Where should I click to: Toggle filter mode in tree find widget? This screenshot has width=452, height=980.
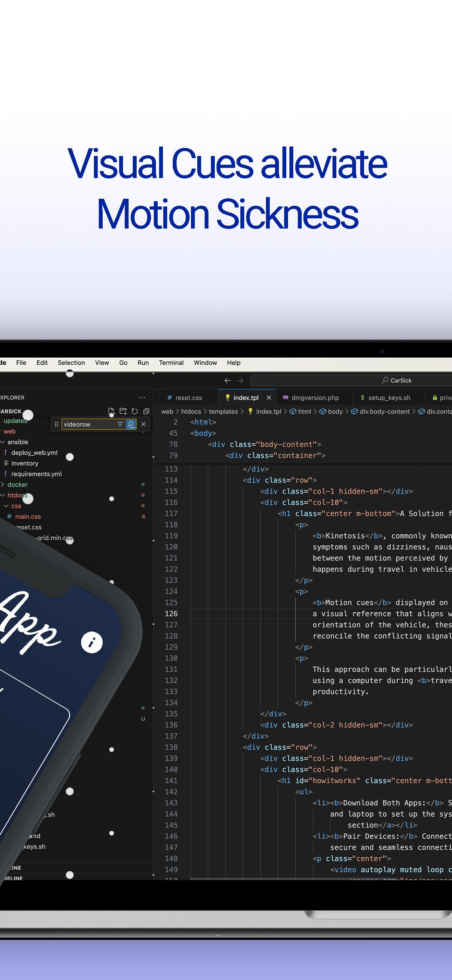tap(120, 424)
